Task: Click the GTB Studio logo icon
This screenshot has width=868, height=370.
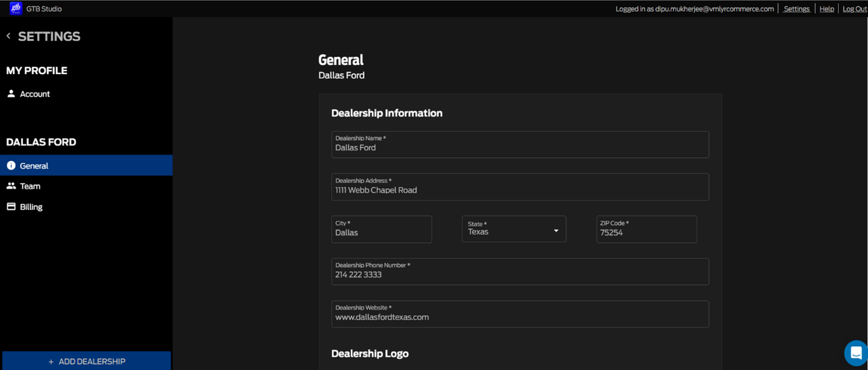Action: (16, 9)
